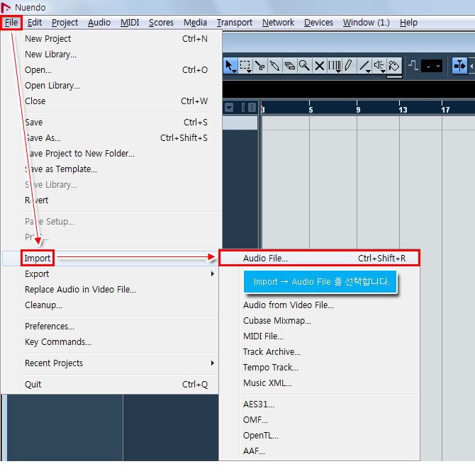The height and width of the screenshot is (476, 475).
Task: Select the Split scissors tool
Action: (260, 66)
